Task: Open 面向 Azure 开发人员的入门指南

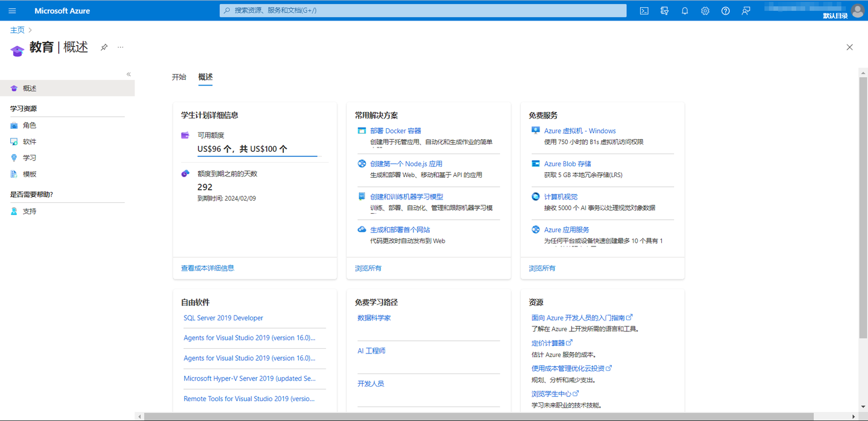Action: click(x=582, y=317)
